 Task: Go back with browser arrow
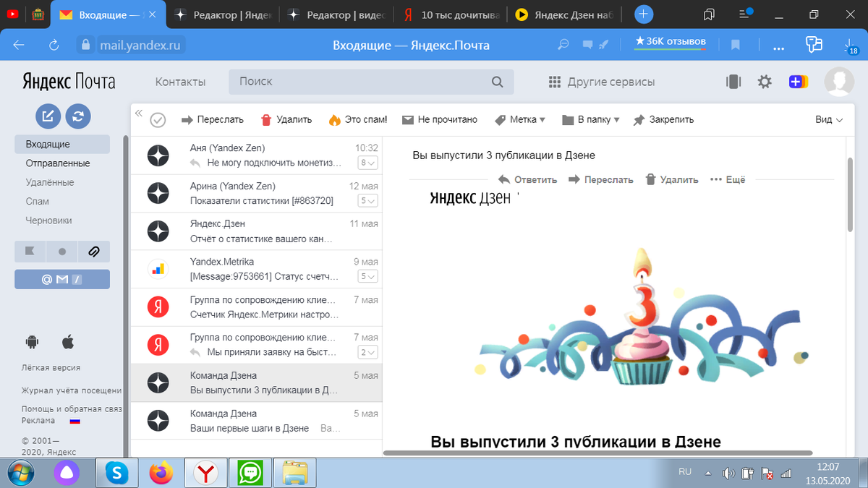(x=19, y=45)
